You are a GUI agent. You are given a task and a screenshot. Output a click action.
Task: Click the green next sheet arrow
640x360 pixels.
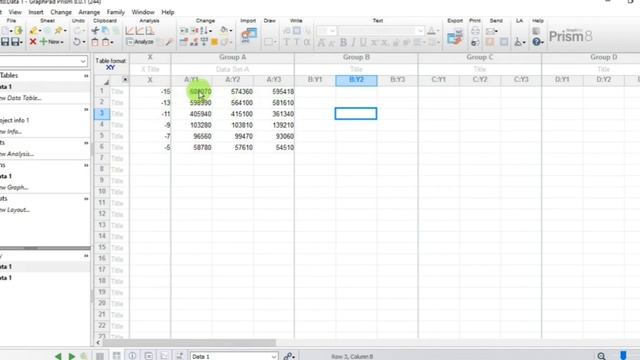[x=71, y=356]
